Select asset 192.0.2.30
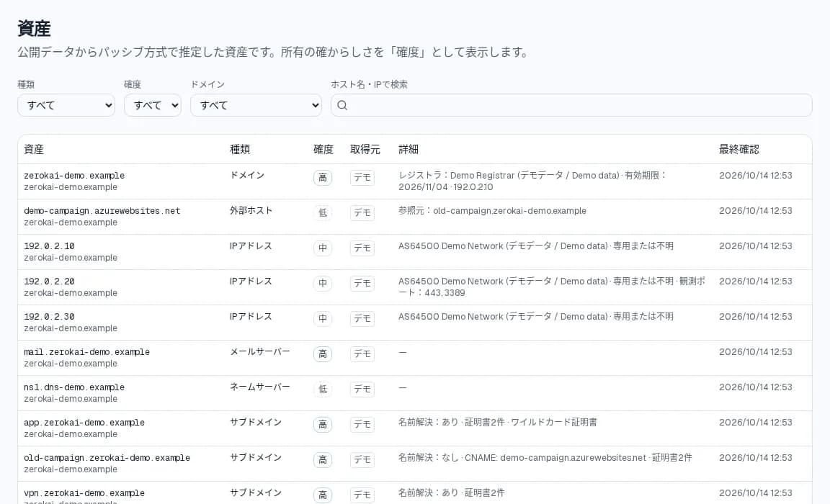 pyautogui.click(x=49, y=317)
